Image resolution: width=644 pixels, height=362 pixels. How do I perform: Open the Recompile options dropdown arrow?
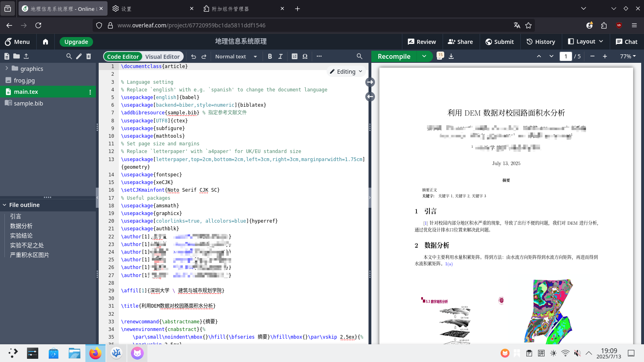point(424,56)
